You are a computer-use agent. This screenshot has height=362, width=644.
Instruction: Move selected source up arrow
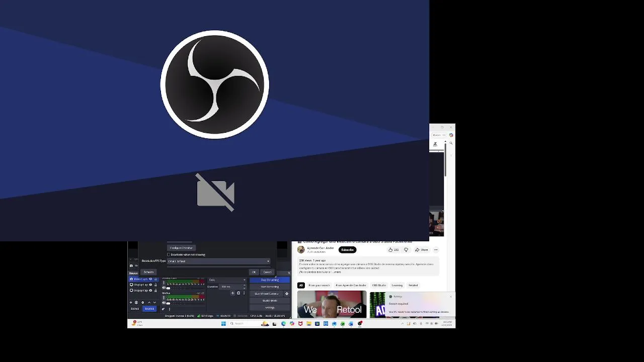pyautogui.click(x=149, y=302)
